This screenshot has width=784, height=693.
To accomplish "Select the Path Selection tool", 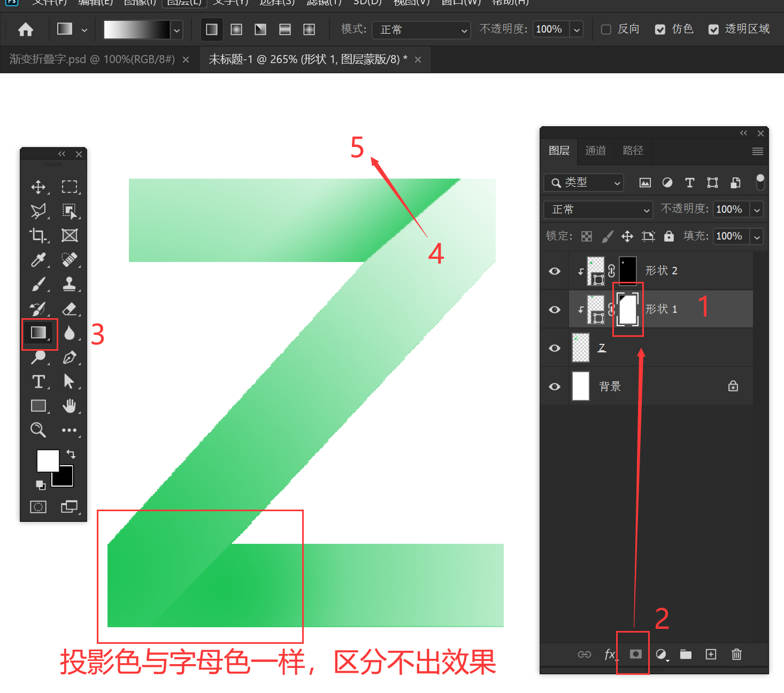I will point(70,381).
